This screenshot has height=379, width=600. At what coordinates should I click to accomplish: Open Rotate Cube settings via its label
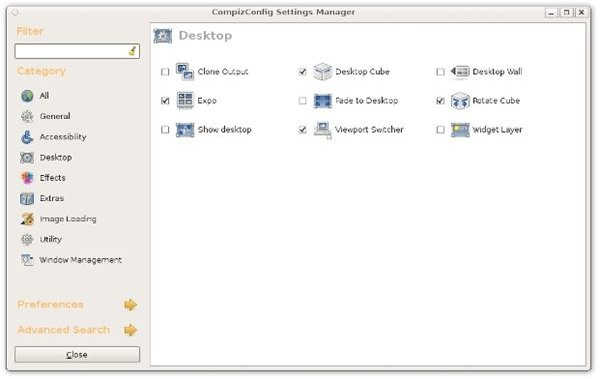[x=496, y=101]
